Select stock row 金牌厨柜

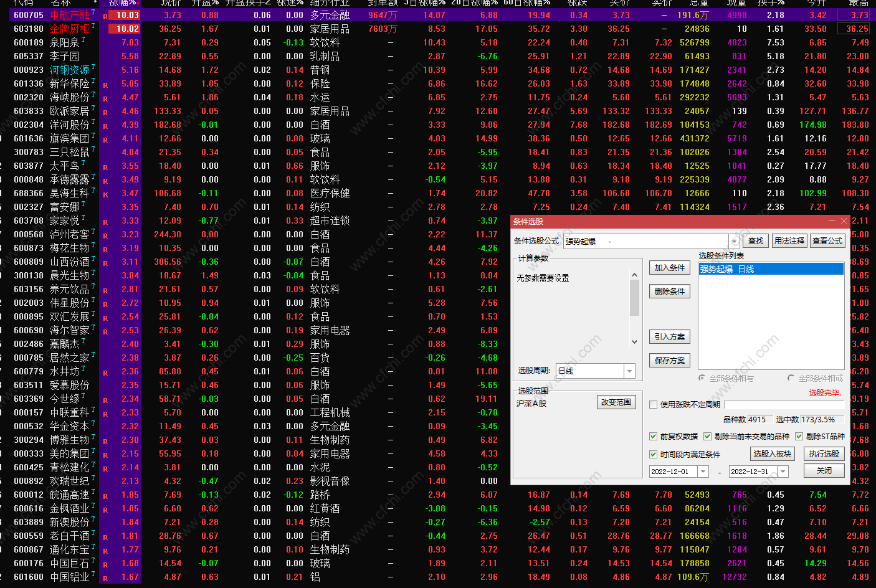[x=438, y=29]
